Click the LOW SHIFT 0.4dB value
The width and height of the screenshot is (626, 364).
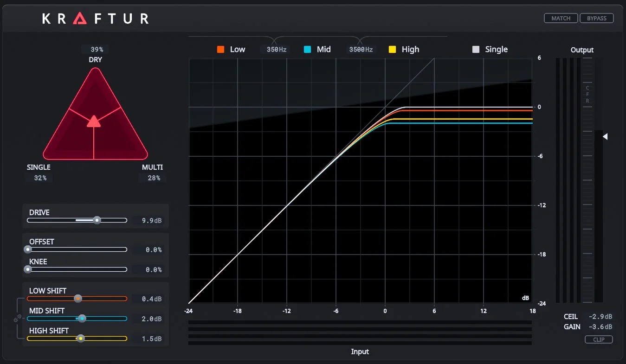[x=149, y=299]
